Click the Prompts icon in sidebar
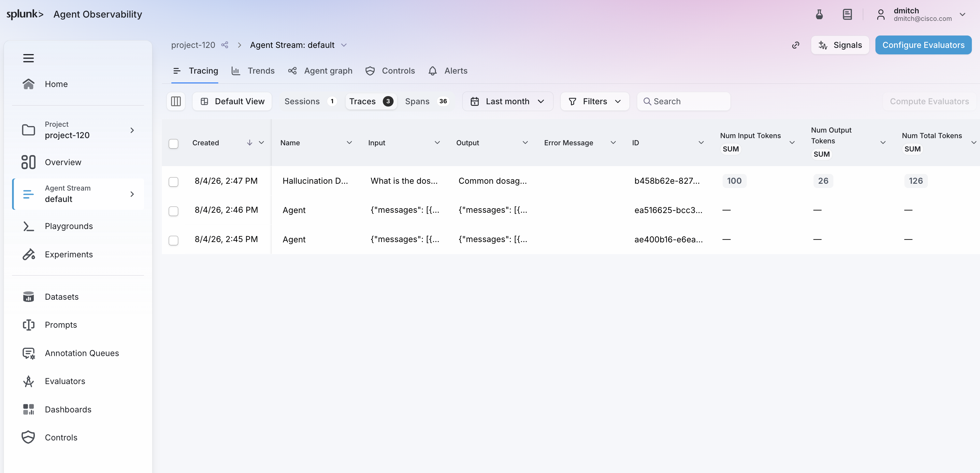This screenshot has width=980, height=473. [x=29, y=324]
